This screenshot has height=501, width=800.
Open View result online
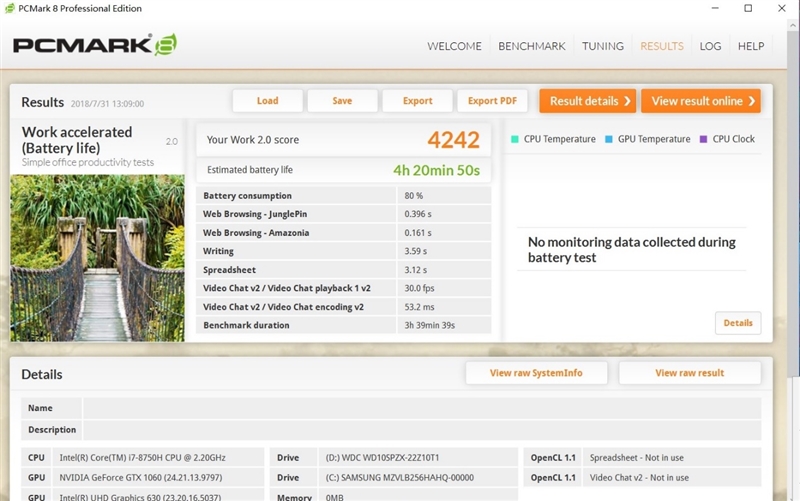click(700, 101)
